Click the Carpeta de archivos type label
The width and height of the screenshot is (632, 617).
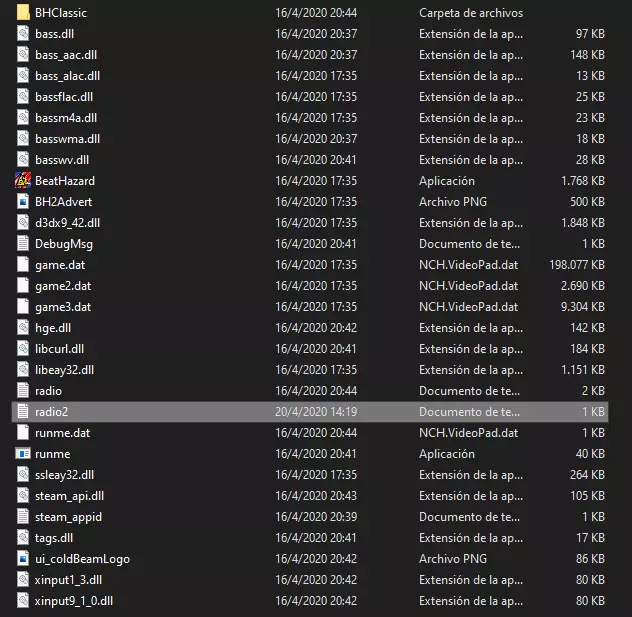tap(471, 13)
